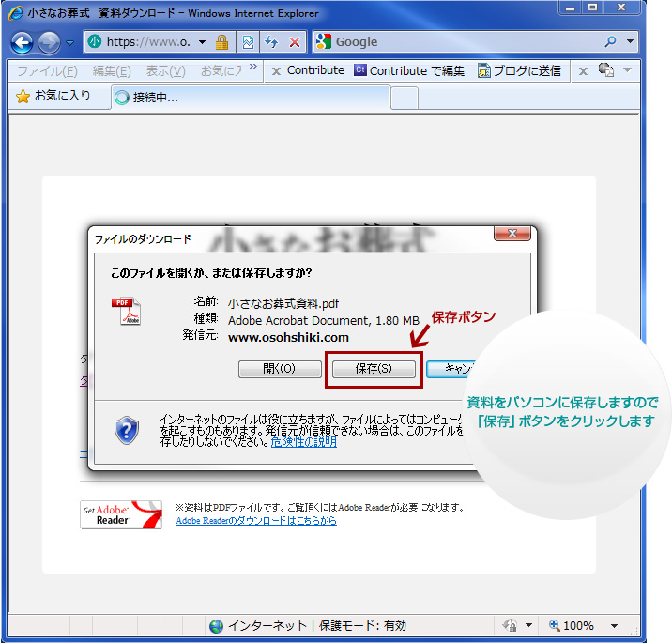Screen dimensions: 672x643
Task: Open Adobe Readerのダウンロードはこちらから link
Action: click(x=256, y=521)
